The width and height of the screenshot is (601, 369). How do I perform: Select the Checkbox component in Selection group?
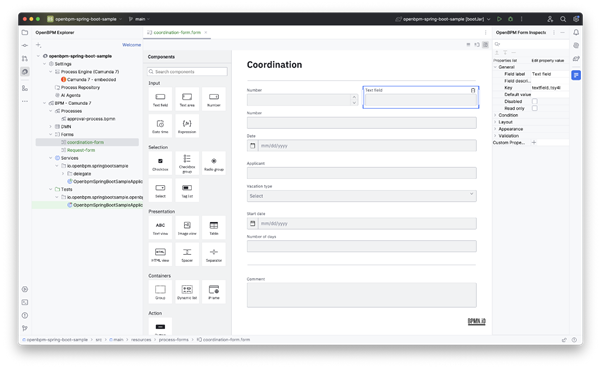coord(160,164)
